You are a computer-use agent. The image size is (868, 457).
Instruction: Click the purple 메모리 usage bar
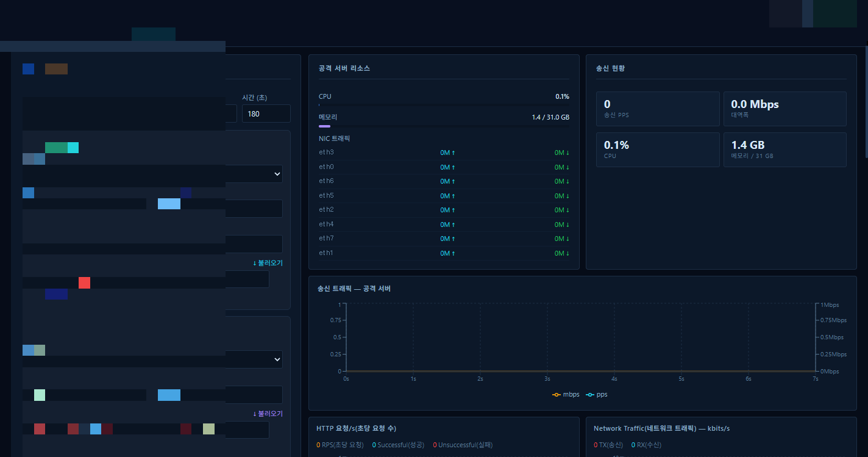(x=324, y=126)
